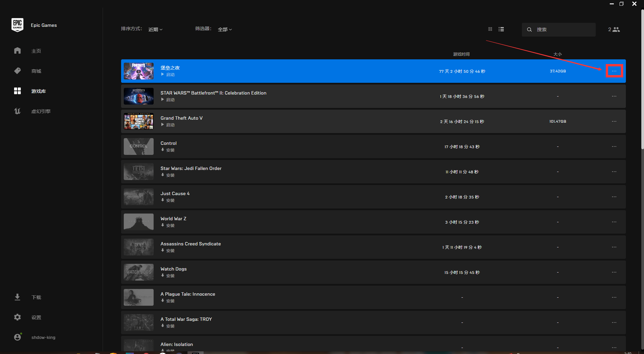
Task: Select the 游戏库 library grid icon
Action: click(x=17, y=91)
